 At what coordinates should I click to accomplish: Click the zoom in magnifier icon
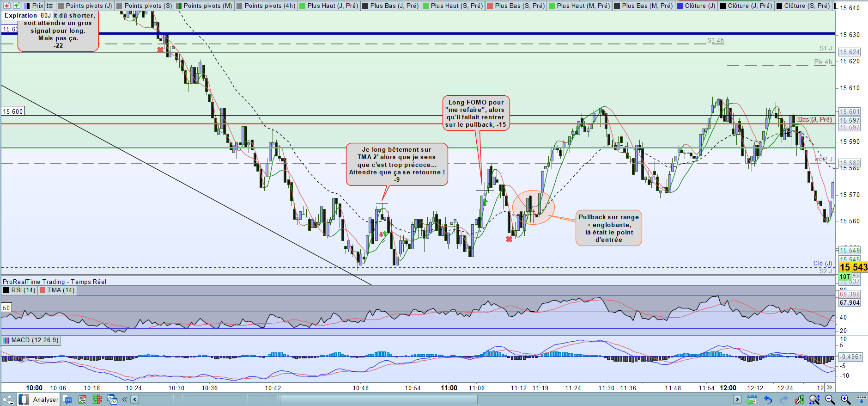pyautogui.click(x=846, y=400)
